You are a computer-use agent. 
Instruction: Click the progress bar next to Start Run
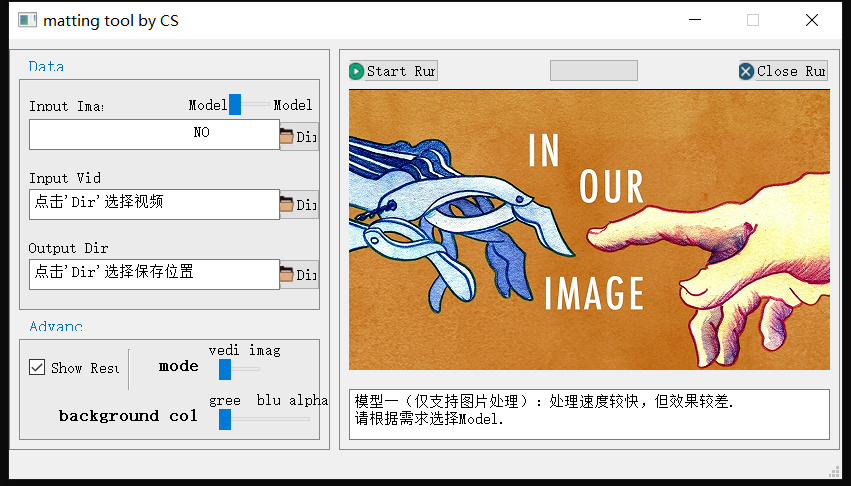pyautogui.click(x=594, y=71)
